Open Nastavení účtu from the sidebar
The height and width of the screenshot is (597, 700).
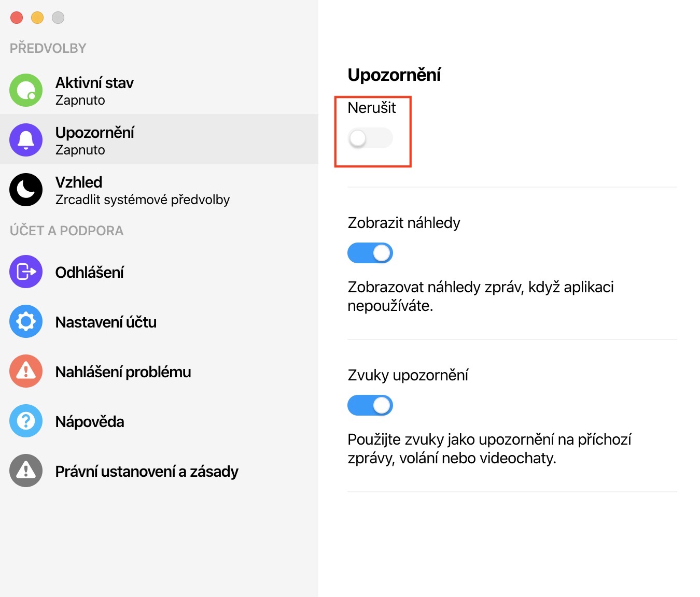click(106, 322)
